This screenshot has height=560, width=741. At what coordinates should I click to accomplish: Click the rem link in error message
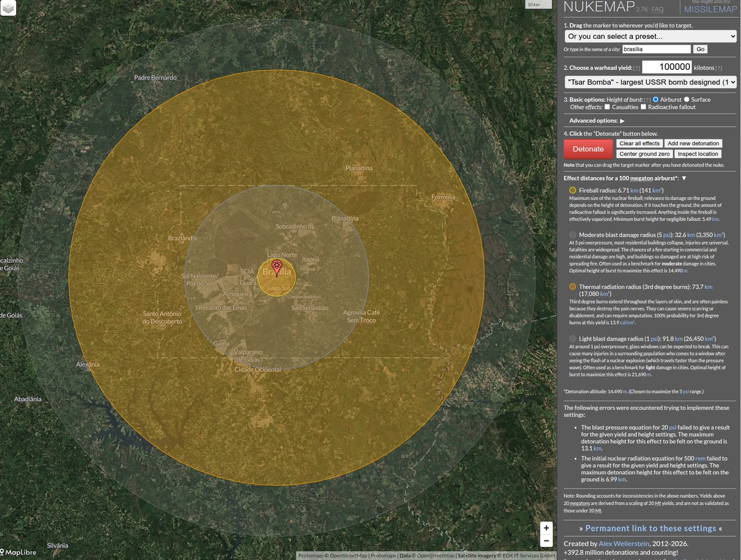coord(700,459)
